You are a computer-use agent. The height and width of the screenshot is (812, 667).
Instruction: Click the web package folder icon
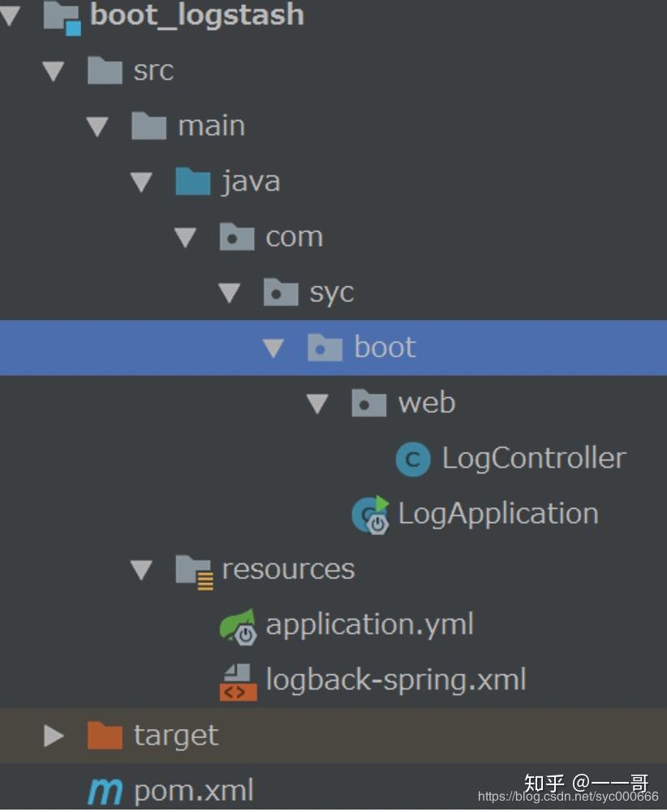(368, 403)
